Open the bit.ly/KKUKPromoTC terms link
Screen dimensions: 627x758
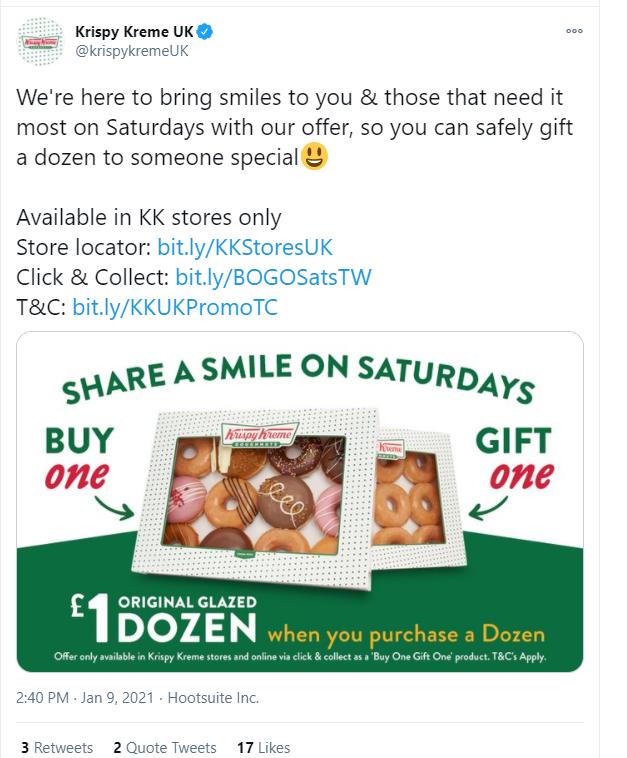[x=175, y=307]
